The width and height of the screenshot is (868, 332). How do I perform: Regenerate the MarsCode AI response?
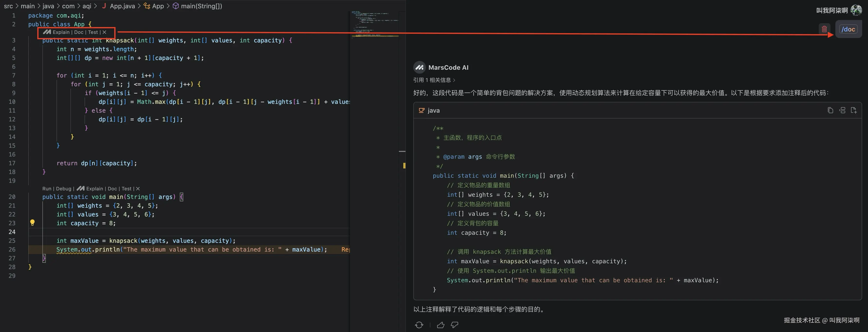[x=419, y=325]
